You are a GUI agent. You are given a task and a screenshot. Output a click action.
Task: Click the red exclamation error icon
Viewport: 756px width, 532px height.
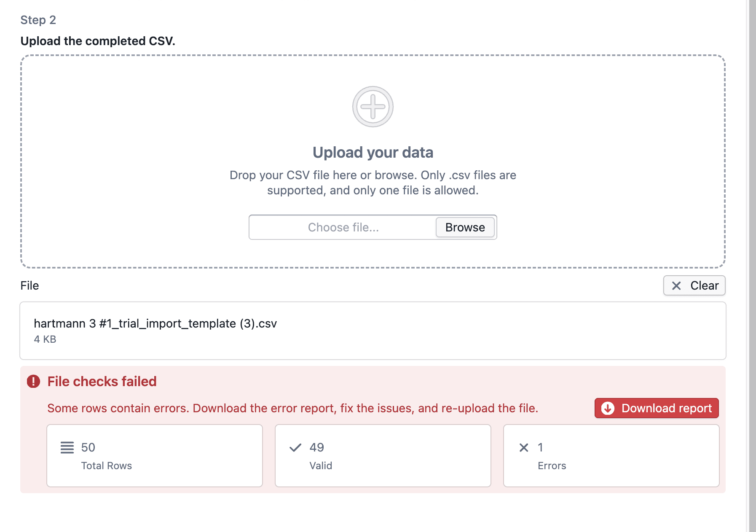[33, 382]
